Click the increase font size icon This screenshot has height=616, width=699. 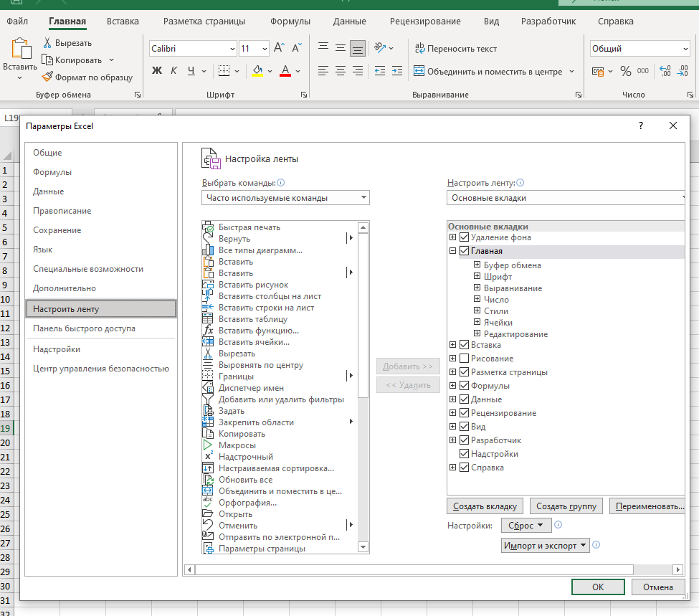coord(279,48)
